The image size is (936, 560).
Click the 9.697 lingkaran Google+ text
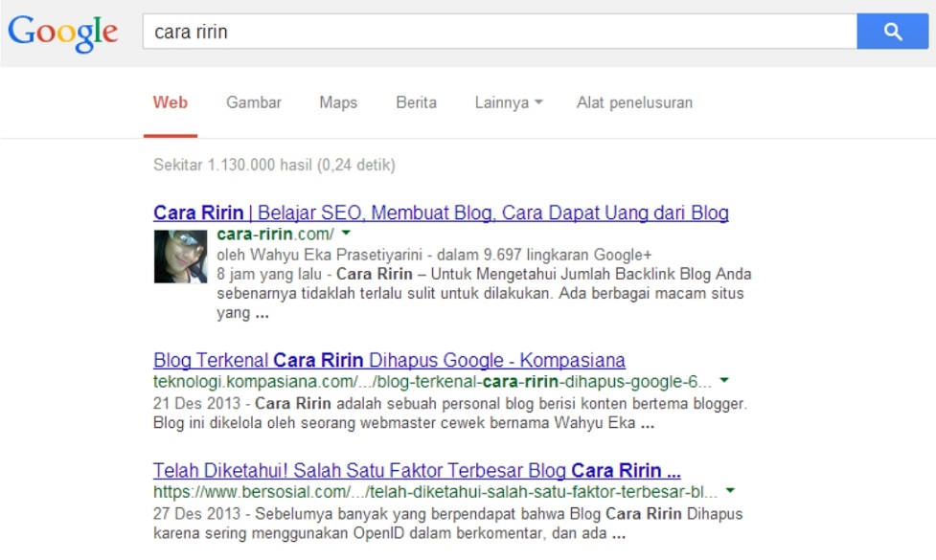click(x=568, y=256)
